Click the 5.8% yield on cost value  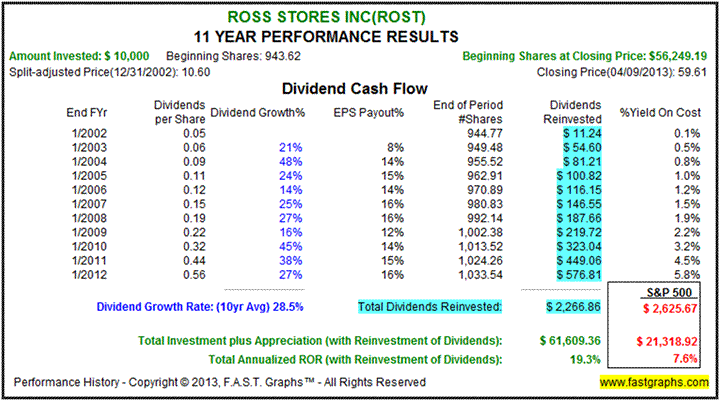pos(687,275)
